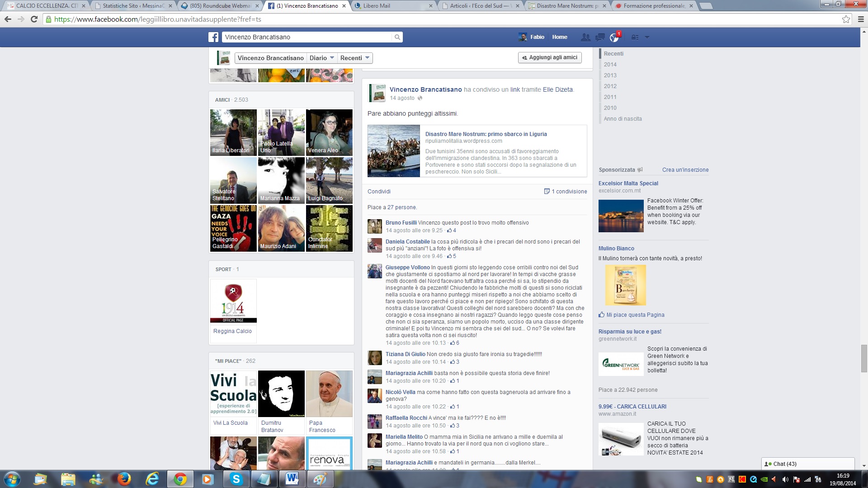Image resolution: width=868 pixels, height=488 pixels.
Task: Open Disastro Mare Nostrum article link
Action: 486,134
